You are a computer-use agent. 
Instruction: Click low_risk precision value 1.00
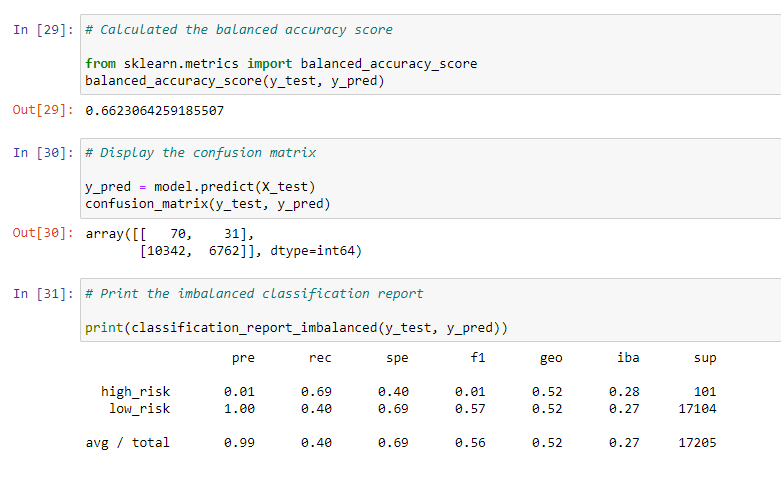pyautogui.click(x=239, y=409)
